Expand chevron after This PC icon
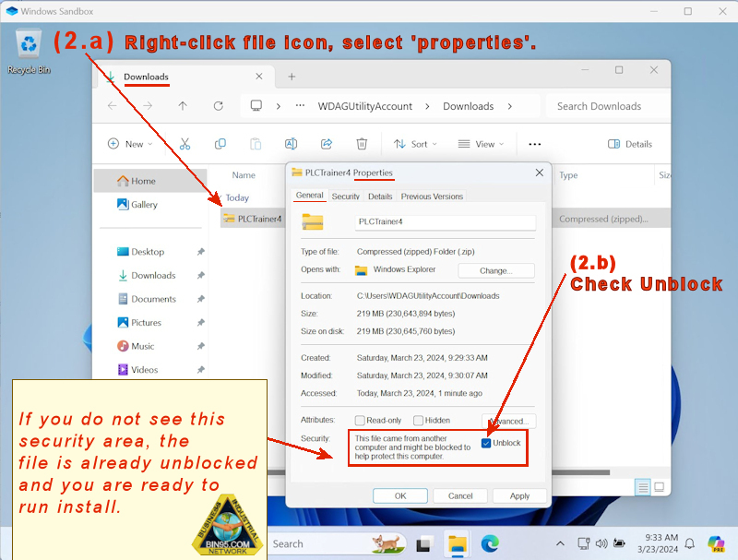Viewport: 738px width, 560px height. (x=279, y=106)
